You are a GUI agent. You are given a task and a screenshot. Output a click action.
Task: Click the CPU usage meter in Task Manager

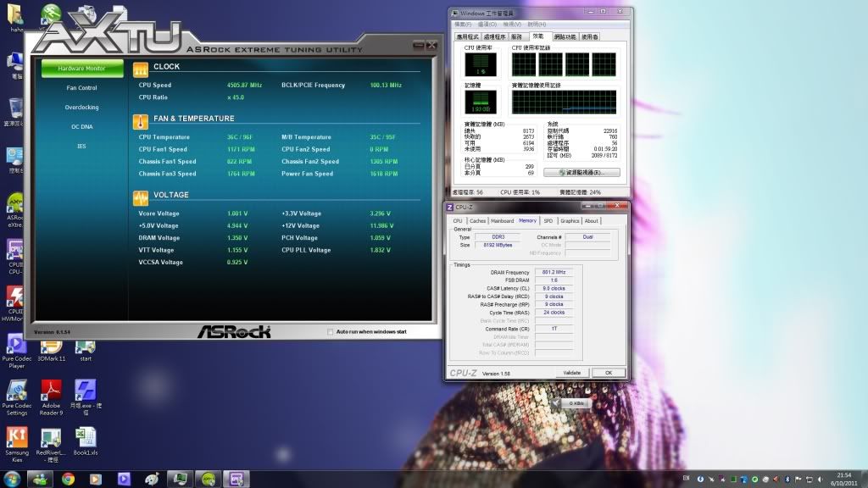pos(481,64)
